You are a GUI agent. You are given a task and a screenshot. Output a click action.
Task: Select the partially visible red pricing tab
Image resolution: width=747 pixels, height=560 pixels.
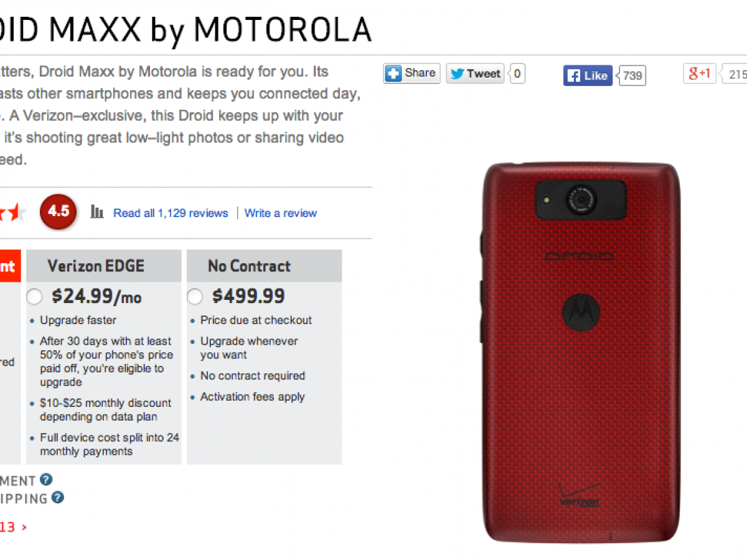(x=10, y=266)
